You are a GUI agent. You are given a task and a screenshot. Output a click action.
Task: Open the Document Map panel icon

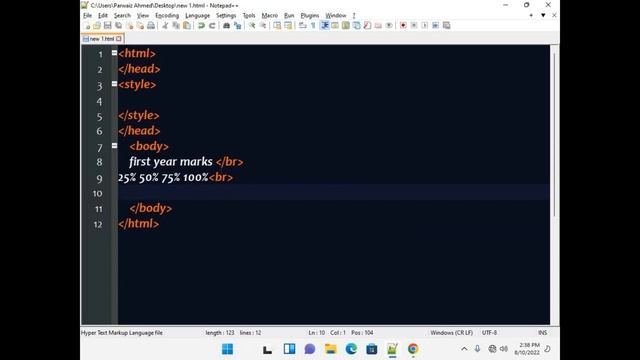pos(346,25)
